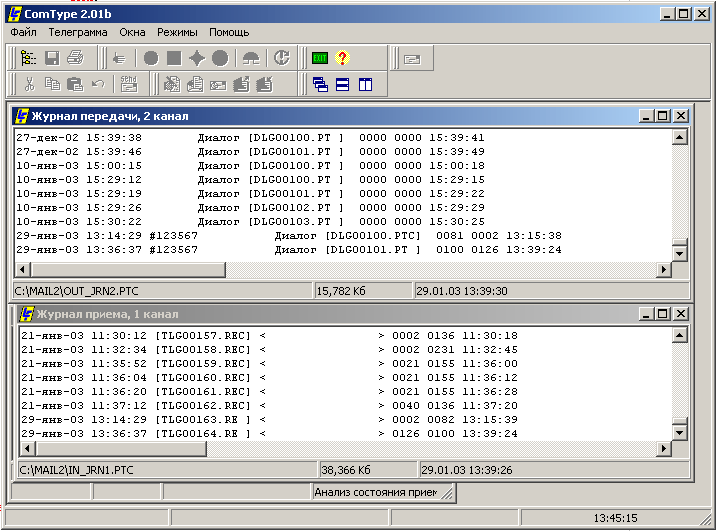
Task: Click path C:\MAIL2\OUT_JRN2.PTC in status bar
Action: pos(76,291)
